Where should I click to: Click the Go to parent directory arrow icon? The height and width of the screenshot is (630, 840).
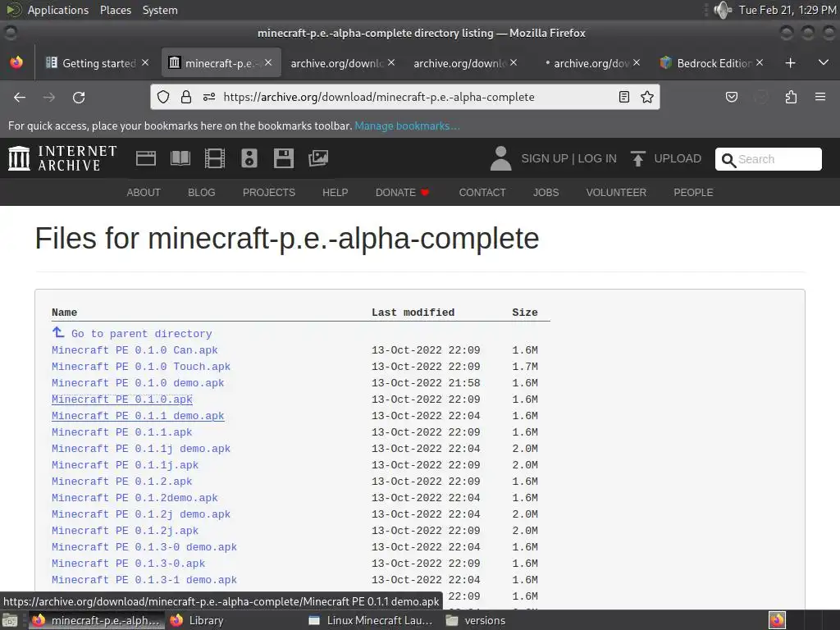pos(58,332)
